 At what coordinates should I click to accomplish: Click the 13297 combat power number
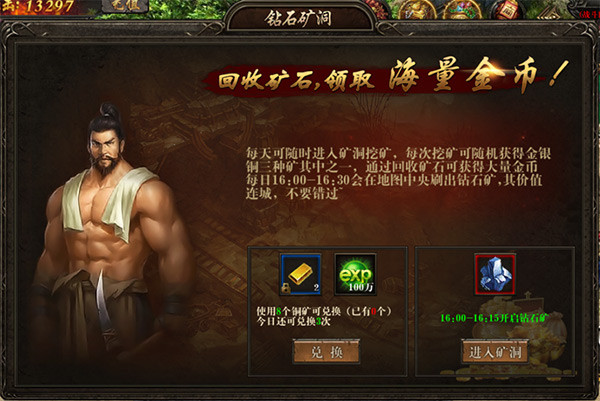[x=49, y=6]
